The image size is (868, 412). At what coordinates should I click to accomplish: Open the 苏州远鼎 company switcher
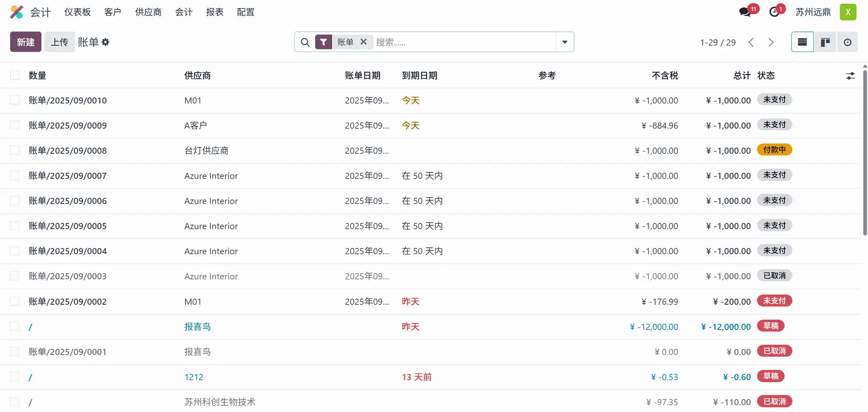click(813, 12)
